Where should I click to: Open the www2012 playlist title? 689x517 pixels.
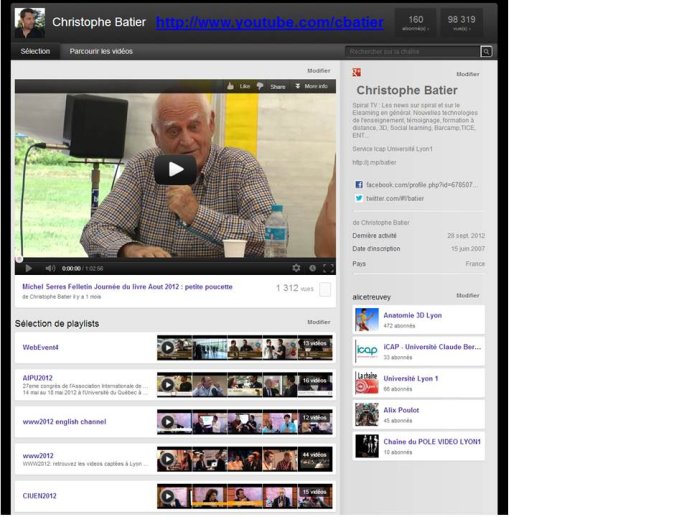click(x=38, y=456)
